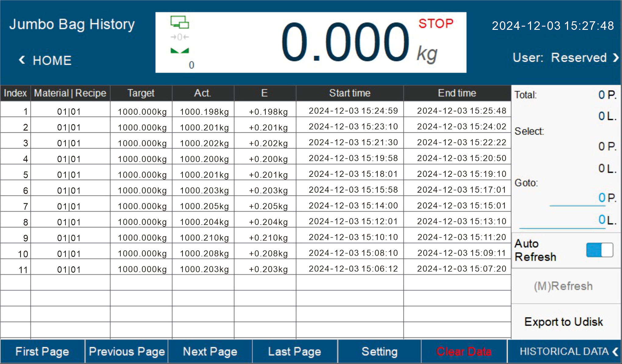Toggle the Auto Refresh switch

(x=599, y=250)
